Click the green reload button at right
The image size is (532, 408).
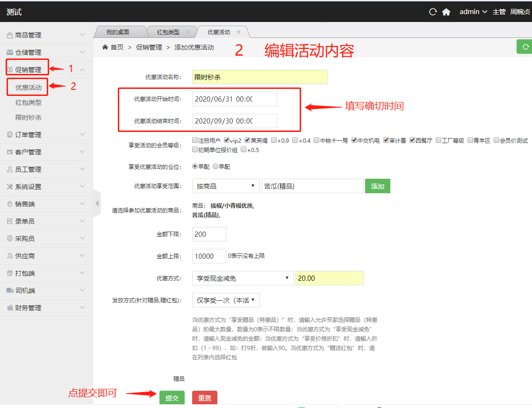point(525,47)
